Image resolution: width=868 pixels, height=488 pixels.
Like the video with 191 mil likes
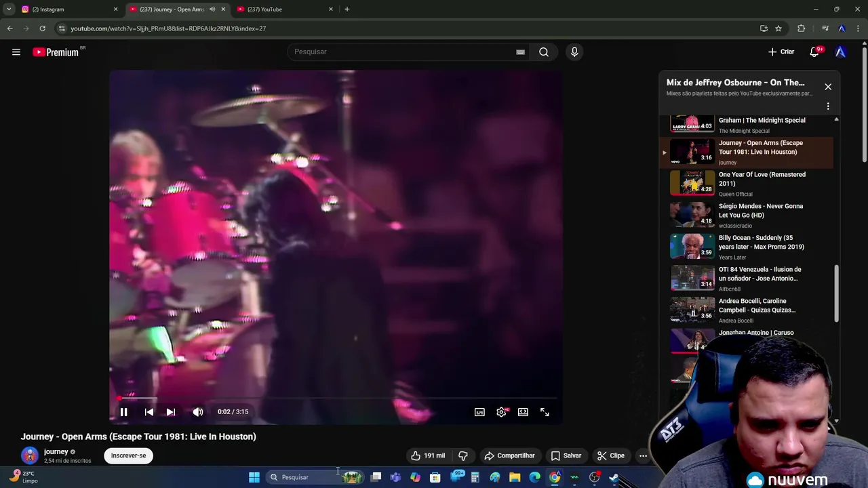click(429, 455)
